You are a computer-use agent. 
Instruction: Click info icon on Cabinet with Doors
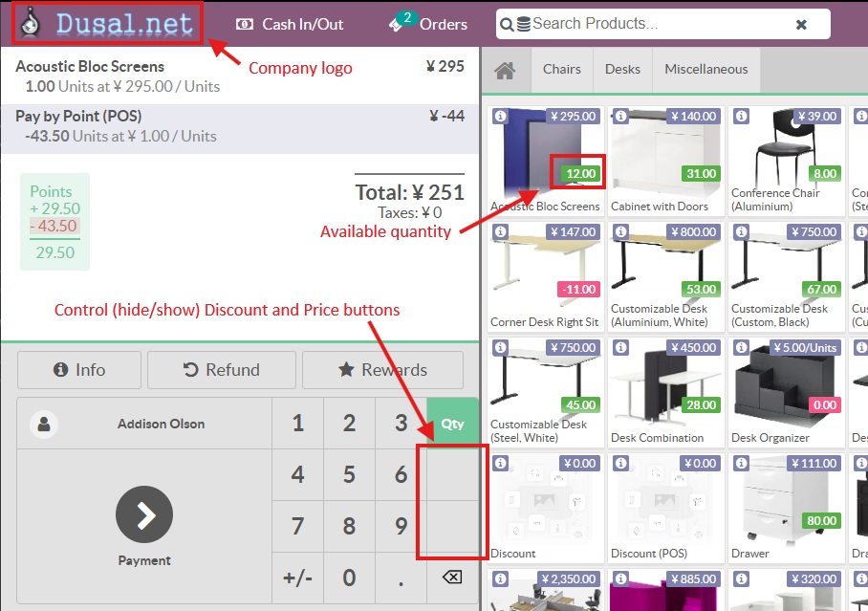pyautogui.click(x=619, y=117)
